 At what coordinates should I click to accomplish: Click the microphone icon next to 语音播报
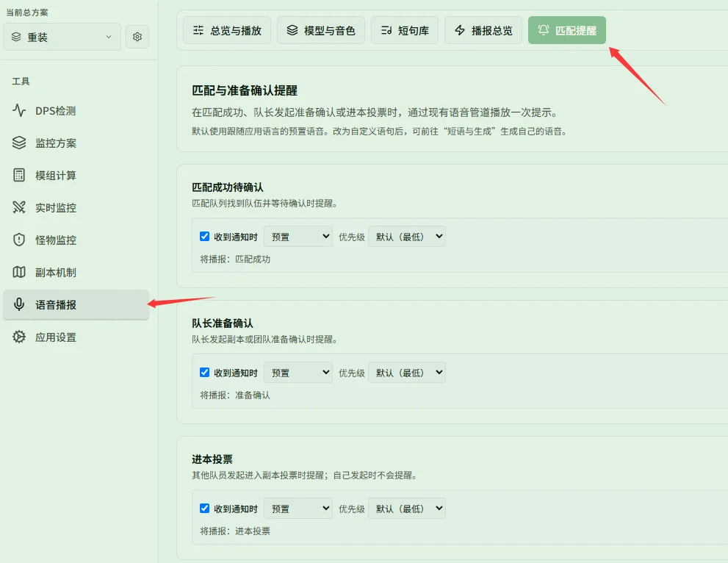[19, 304]
